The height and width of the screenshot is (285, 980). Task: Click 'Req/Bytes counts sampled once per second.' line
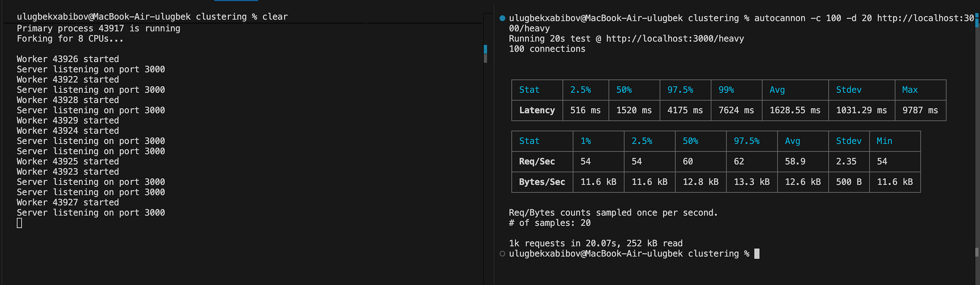613,213
